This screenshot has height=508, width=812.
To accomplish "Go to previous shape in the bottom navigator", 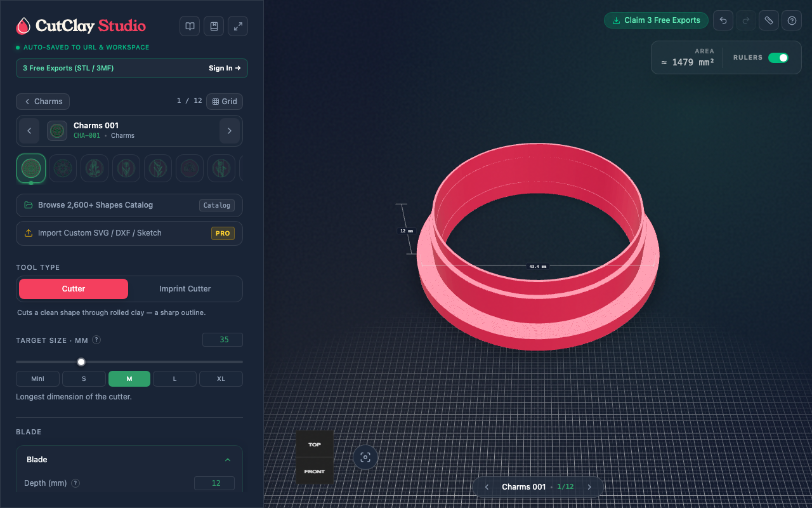I will (x=487, y=487).
